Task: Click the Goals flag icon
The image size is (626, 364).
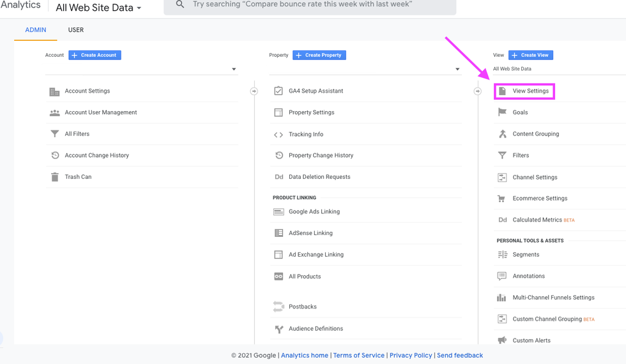Action: pos(502,112)
